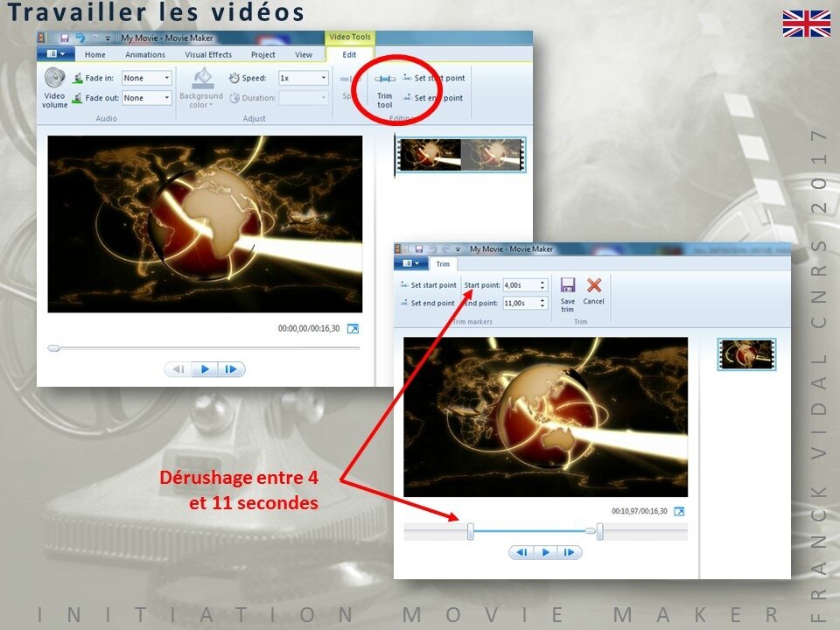The image size is (840, 630).
Task: Click Movie Maker app icon in trim title bar
Action: (x=399, y=249)
